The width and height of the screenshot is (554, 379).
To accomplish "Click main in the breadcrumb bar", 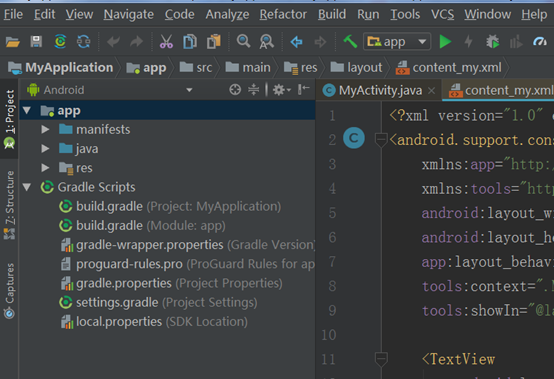I will click(x=248, y=67).
